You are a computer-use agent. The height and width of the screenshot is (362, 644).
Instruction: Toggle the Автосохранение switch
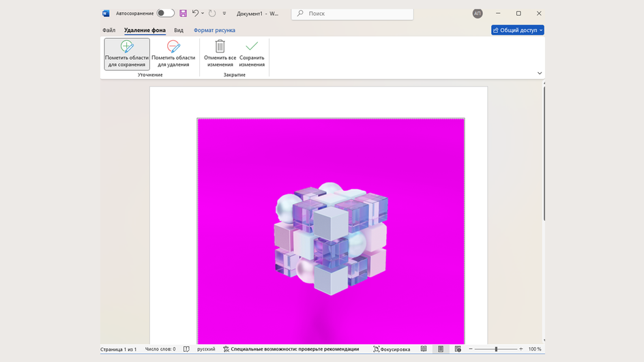pos(165,14)
